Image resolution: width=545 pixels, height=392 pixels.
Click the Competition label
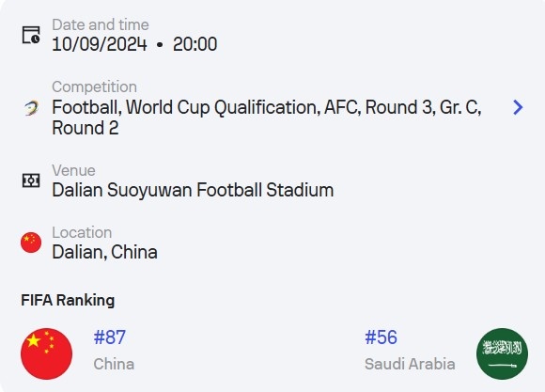pos(95,87)
